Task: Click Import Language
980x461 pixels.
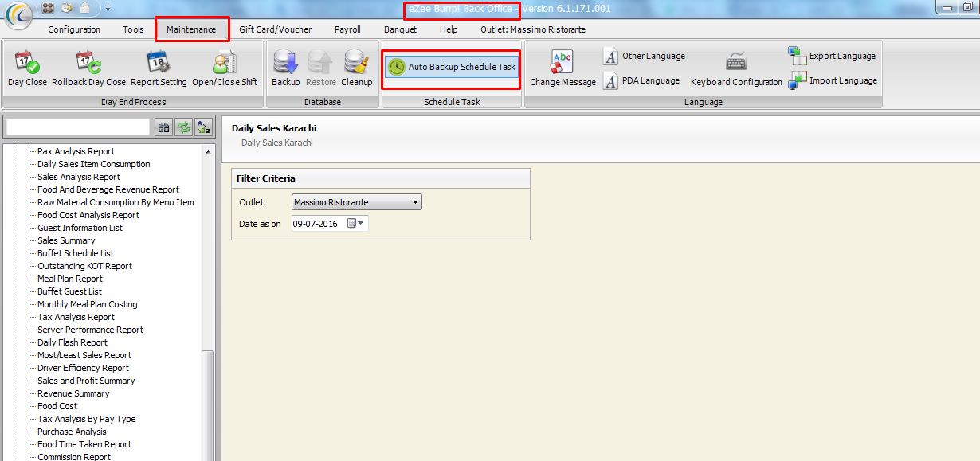Action: pos(833,80)
